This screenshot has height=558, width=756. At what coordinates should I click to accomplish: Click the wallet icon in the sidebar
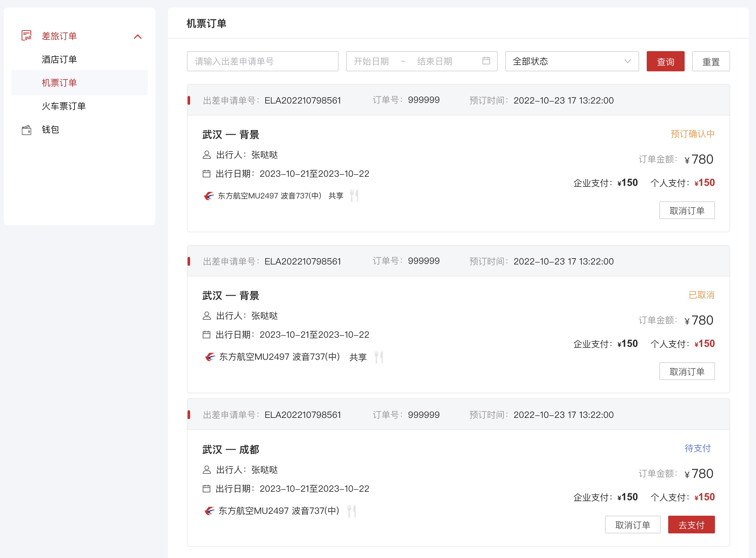tap(26, 130)
